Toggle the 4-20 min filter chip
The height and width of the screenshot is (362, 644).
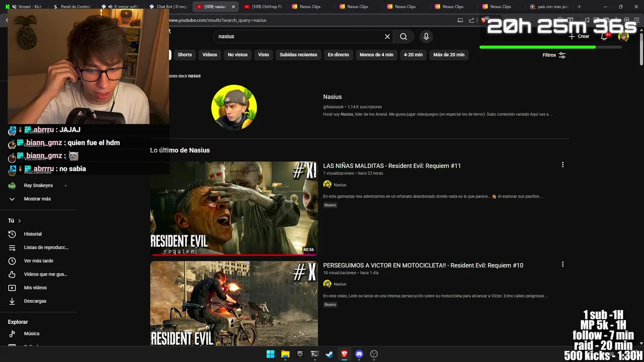click(x=413, y=55)
